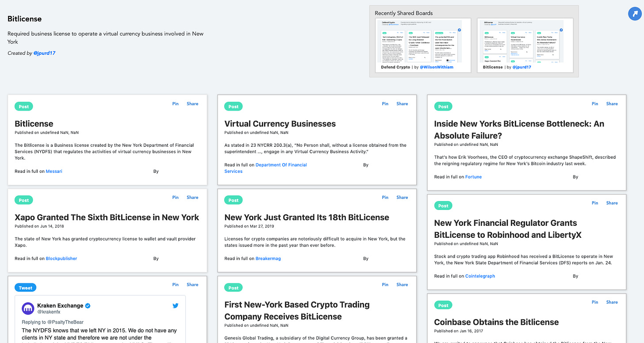Share the New York 18th BitLicense card

pos(402,198)
